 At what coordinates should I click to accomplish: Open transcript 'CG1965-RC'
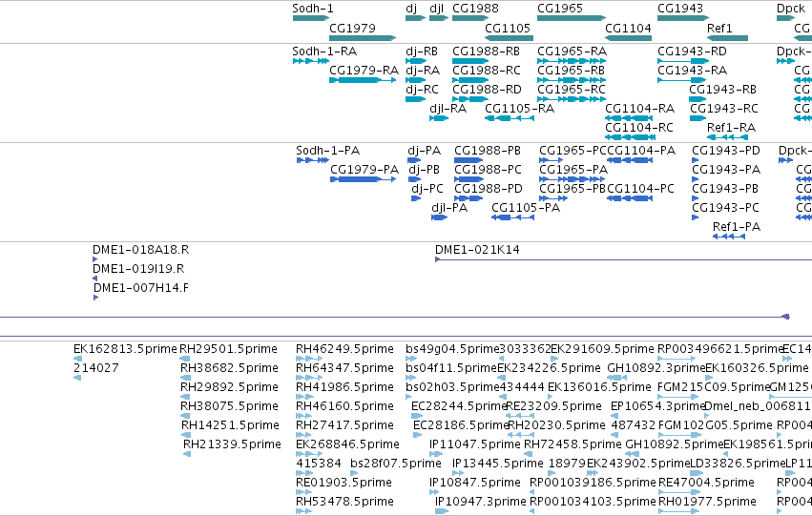pos(572,90)
